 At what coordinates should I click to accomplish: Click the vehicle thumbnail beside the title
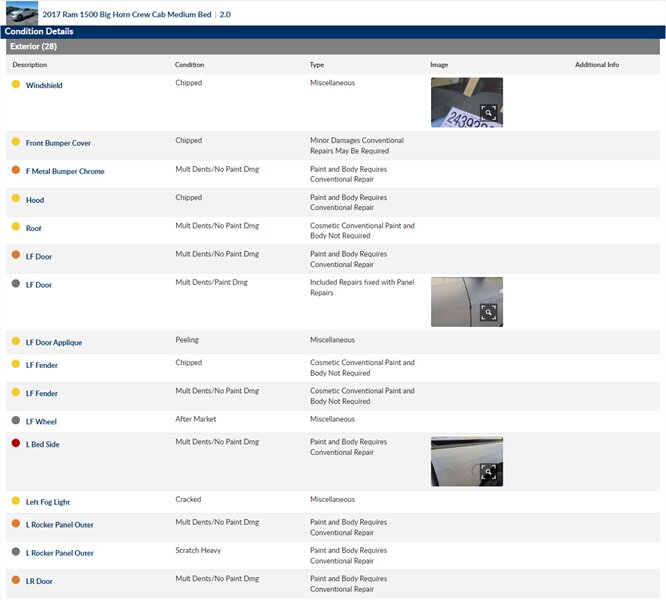[22, 13]
